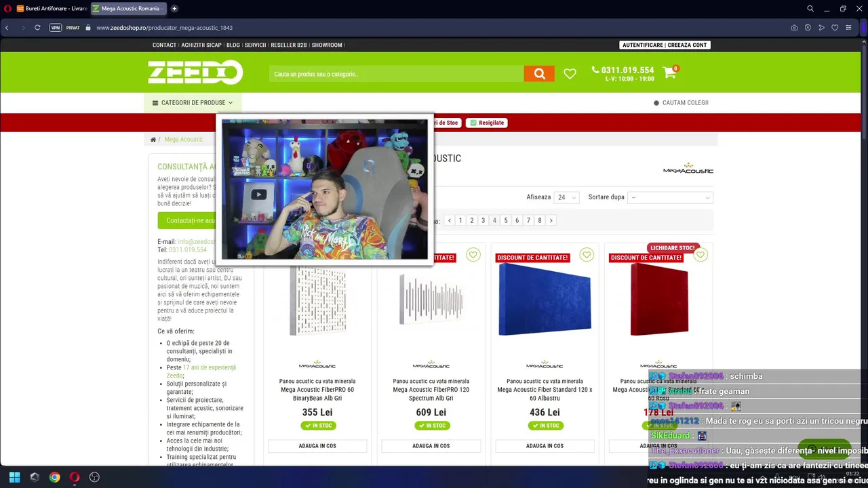
Task: Click the Resigilate filter button
Action: click(486, 123)
